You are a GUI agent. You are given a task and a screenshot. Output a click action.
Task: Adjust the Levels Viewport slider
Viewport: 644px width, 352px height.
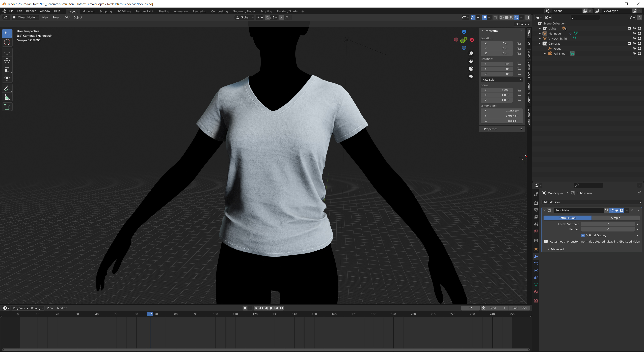[x=607, y=224]
